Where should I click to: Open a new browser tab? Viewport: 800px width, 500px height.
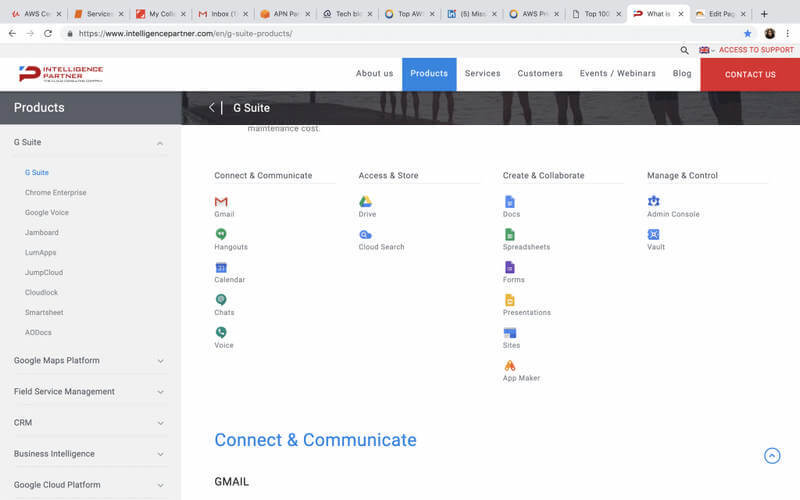coord(764,14)
